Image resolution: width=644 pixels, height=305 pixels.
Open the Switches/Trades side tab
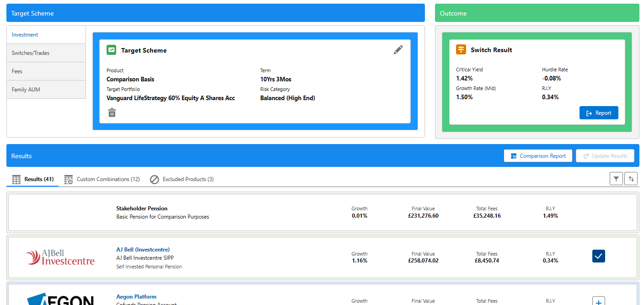(x=46, y=53)
